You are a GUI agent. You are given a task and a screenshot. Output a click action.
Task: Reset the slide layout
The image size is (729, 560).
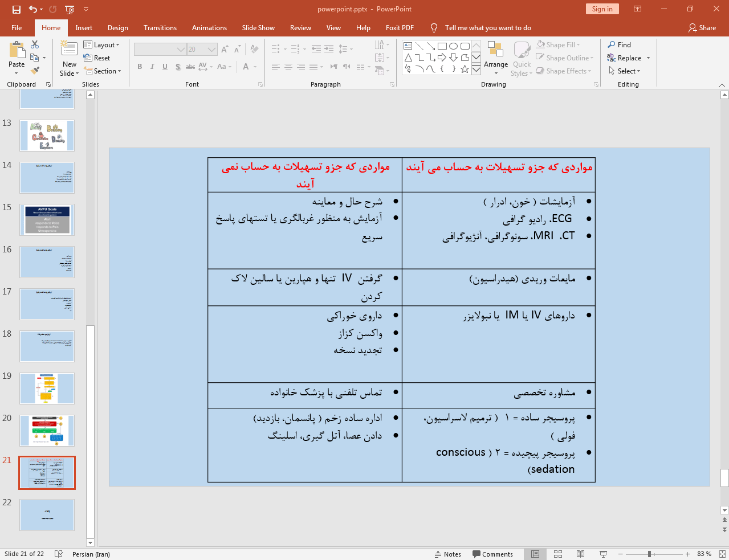click(97, 58)
